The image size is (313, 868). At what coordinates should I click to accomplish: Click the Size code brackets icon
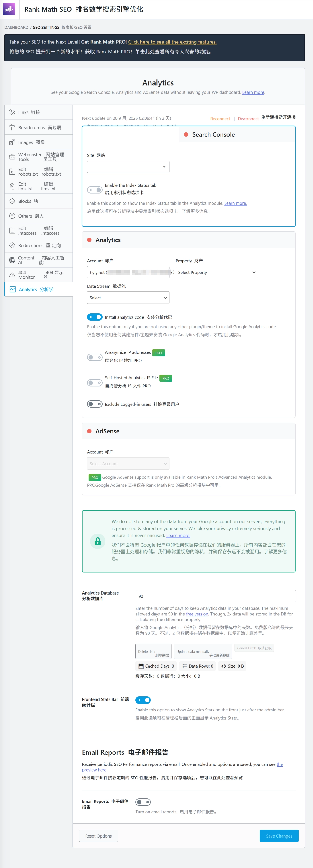[x=224, y=666]
